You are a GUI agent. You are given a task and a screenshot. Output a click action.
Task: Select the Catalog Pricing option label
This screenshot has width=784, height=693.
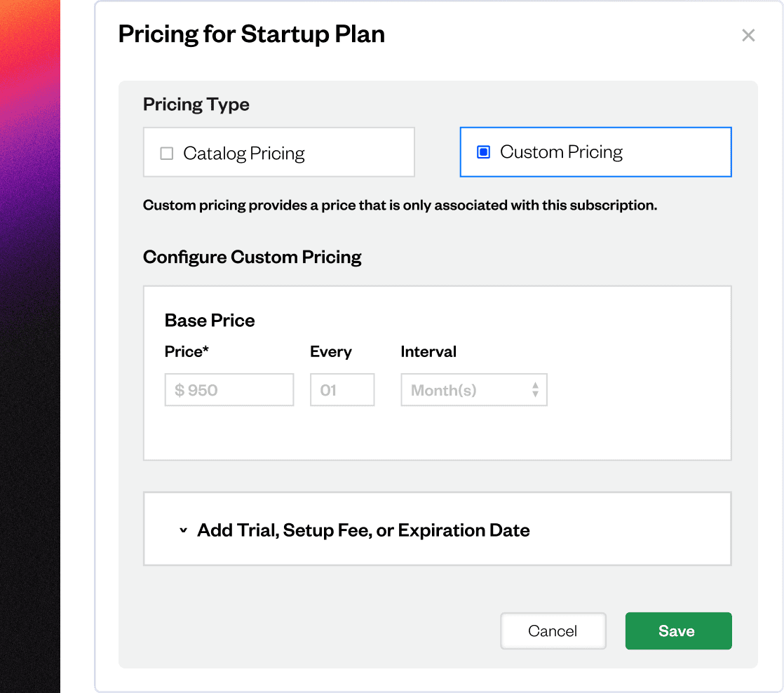point(243,153)
